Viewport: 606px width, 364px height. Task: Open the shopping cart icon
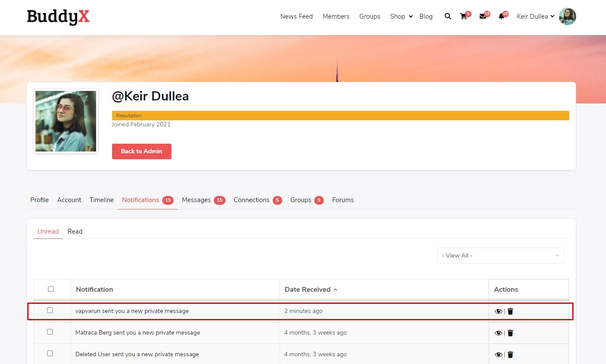click(x=464, y=16)
